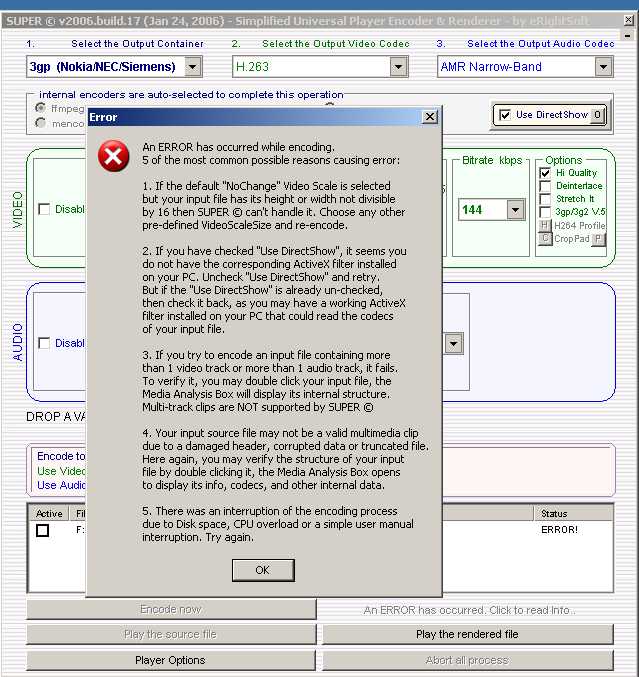Enable the 3gp/3g2 V.5 option
639x677 pixels.
click(545, 212)
